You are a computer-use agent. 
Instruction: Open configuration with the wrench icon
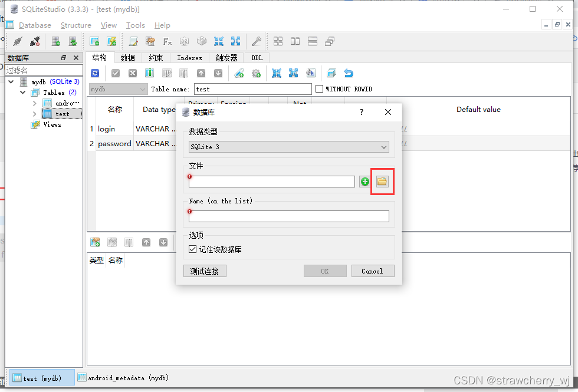[256, 41]
